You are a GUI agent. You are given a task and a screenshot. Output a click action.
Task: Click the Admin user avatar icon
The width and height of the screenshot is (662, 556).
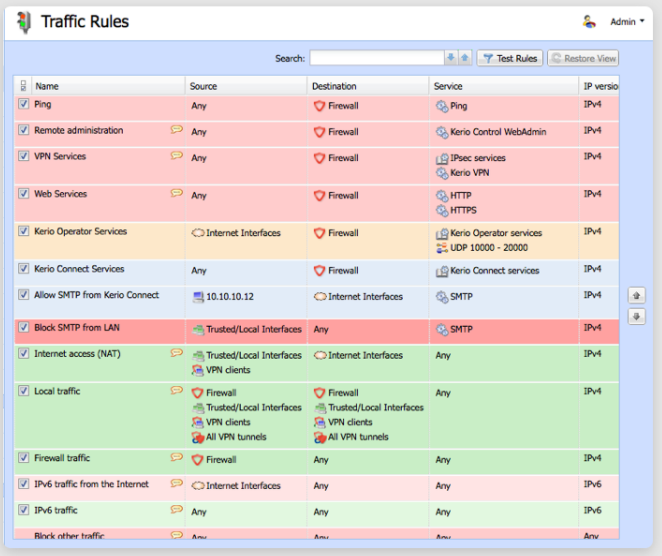(589, 22)
